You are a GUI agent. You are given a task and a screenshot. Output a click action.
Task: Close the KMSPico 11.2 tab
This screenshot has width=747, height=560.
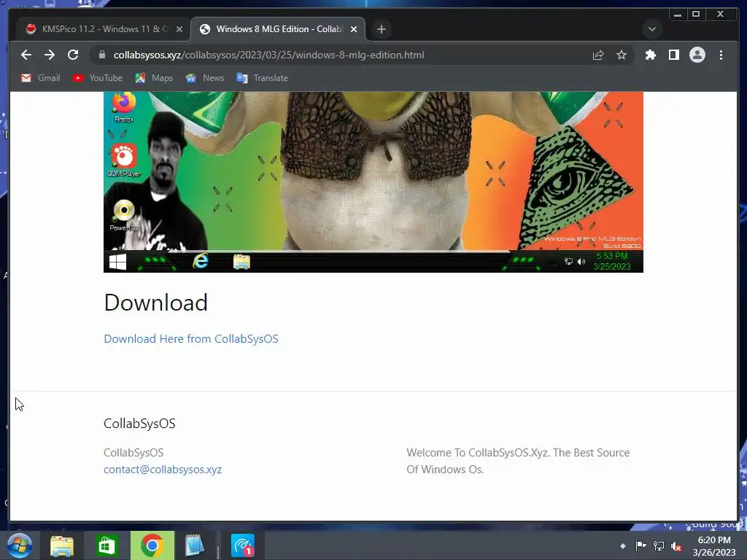(x=179, y=29)
